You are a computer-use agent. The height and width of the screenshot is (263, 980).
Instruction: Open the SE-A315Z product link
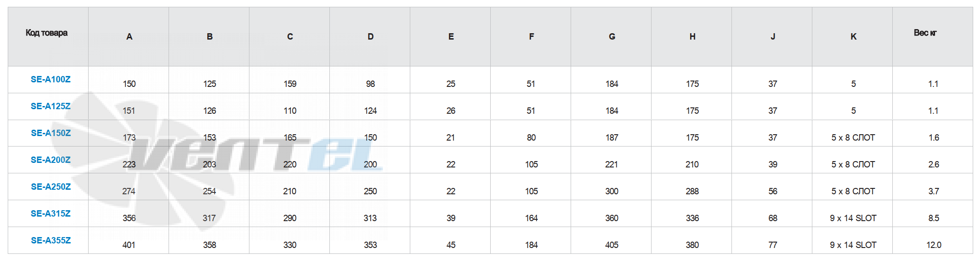point(50,213)
